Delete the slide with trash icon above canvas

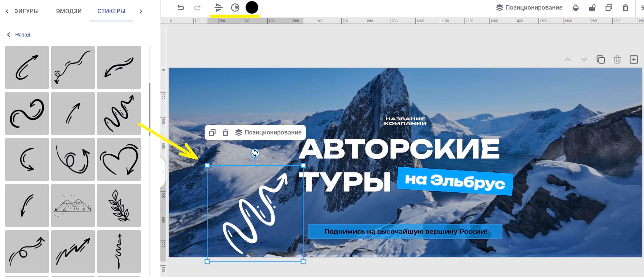(x=617, y=59)
